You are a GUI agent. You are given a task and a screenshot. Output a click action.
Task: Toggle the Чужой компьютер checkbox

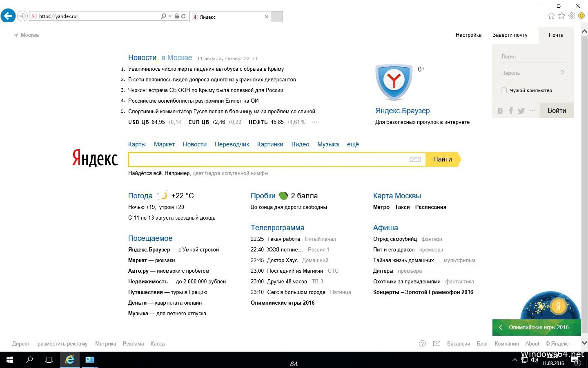point(504,90)
